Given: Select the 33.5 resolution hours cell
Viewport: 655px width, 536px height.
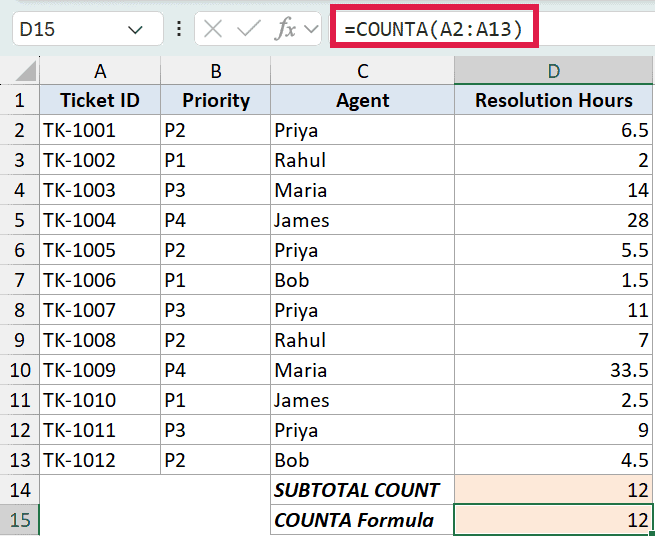Looking at the screenshot, I should coord(553,370).
